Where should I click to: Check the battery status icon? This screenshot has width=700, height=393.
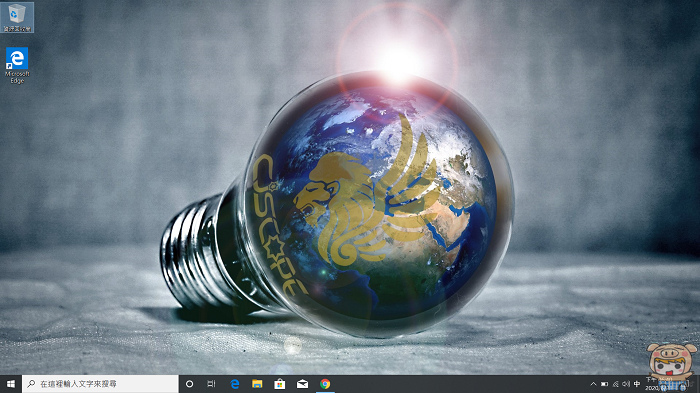click(x=604, y=384)
